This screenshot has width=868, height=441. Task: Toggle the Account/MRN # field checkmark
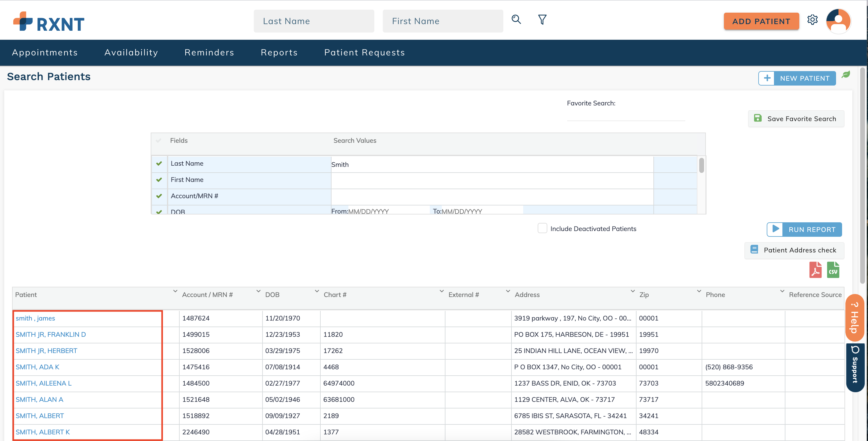pyautogui.click(x=159, y=196)
